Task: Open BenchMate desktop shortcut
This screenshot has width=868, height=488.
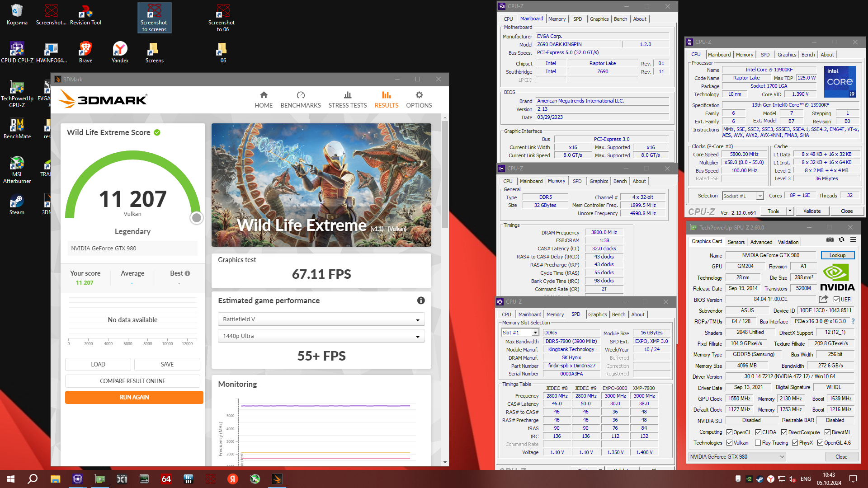Action: pos(17,128)
